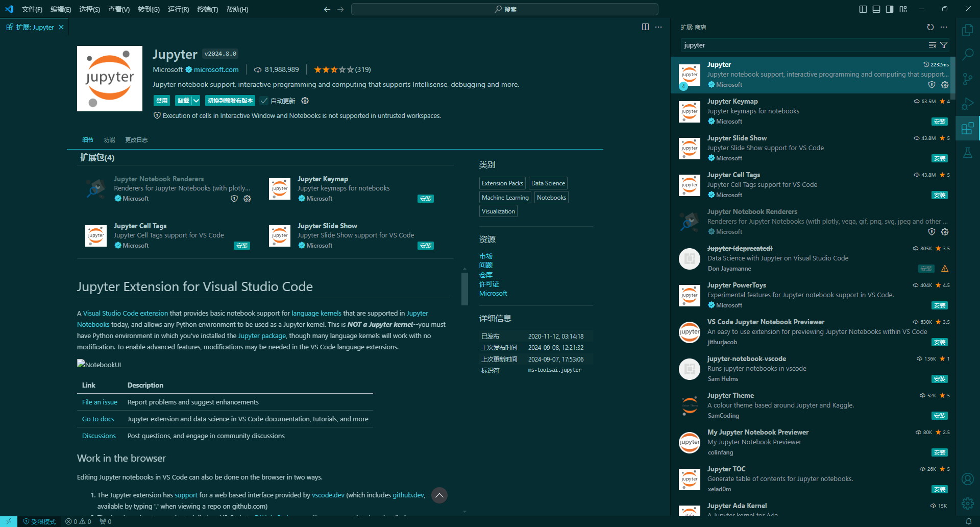Toggle secondary side bar layout icon

coord(890,9)
